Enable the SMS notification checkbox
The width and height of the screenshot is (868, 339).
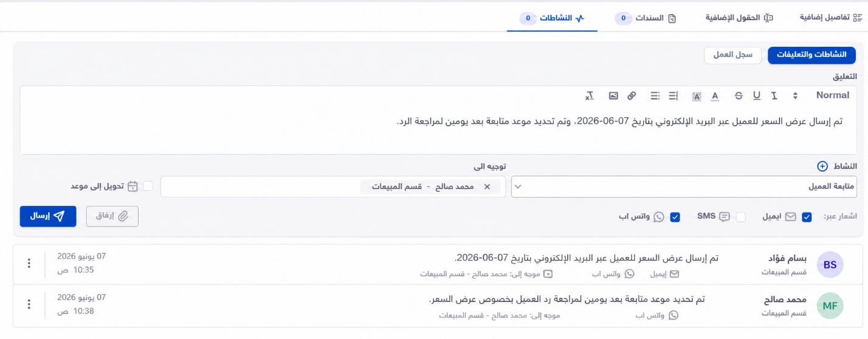coord(740,217)
